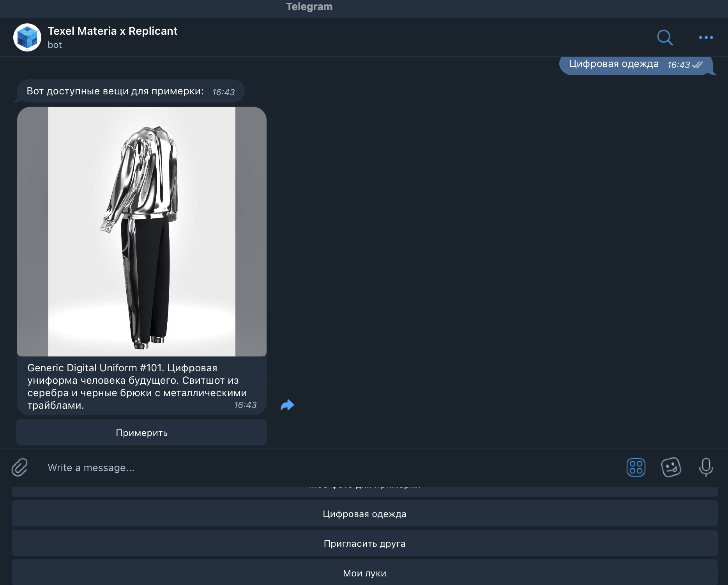Screen dimensions: 728x585
Task: Attach a file with the paperclip icon
Action: click(19, 467)
